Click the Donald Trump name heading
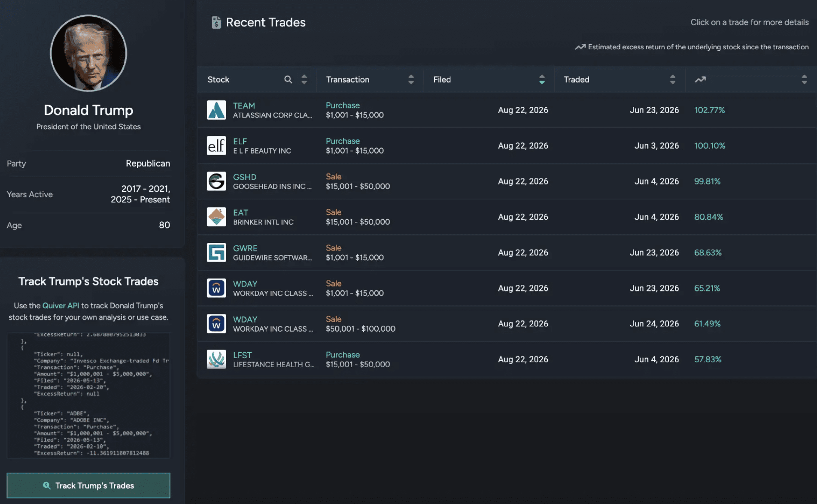 tap(88, 110)
